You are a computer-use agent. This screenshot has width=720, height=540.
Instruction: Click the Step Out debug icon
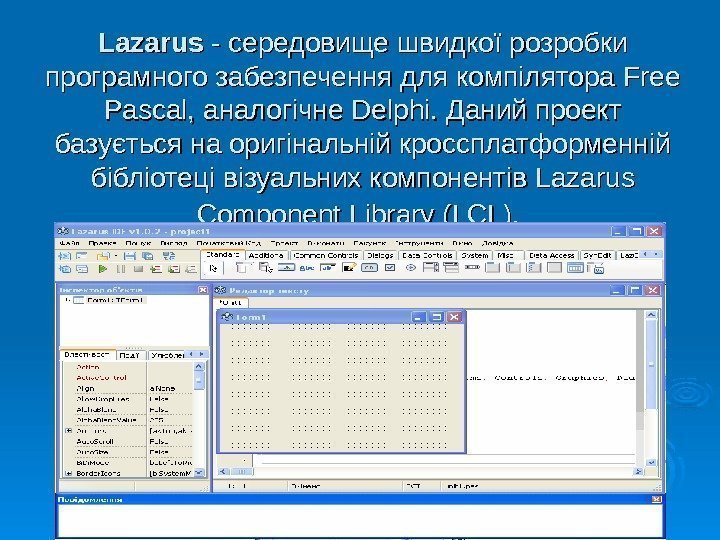pyautogui.click(x=191, y=269)
